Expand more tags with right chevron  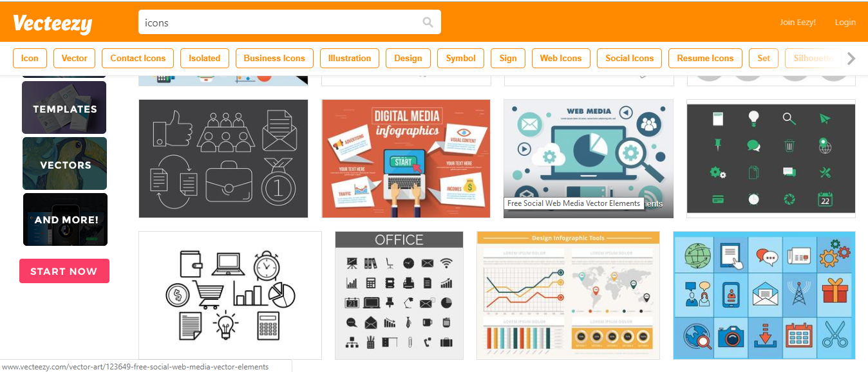coord(851,59)
